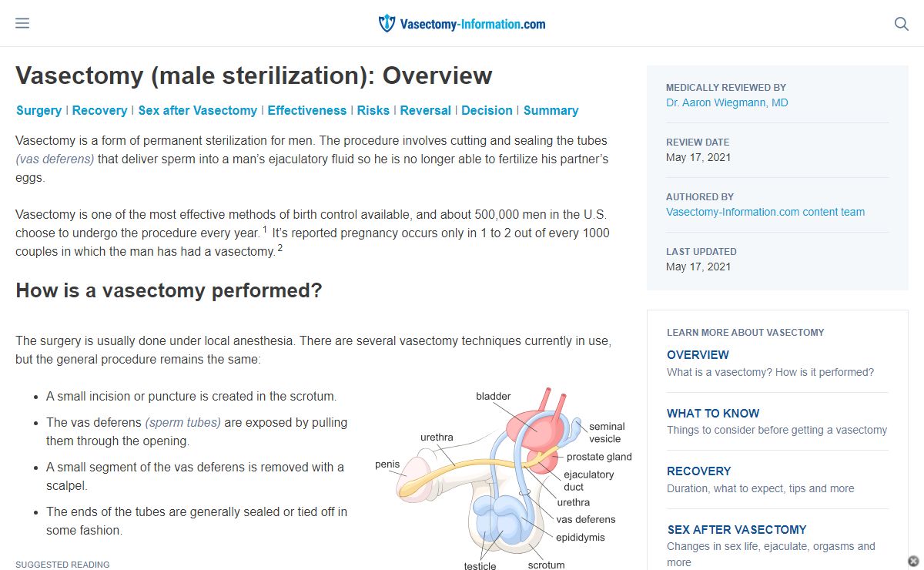Click 'What is a vasectomy? How is it performed?'
Viewport: 924px width, 570px height.
coord(771,372)
